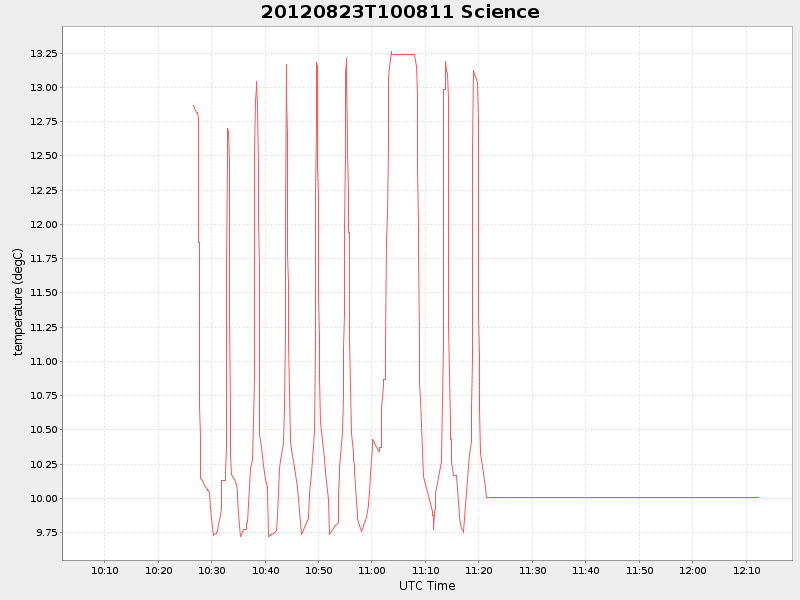Click the chart title 20120823T100811 Science

point(400,12)
